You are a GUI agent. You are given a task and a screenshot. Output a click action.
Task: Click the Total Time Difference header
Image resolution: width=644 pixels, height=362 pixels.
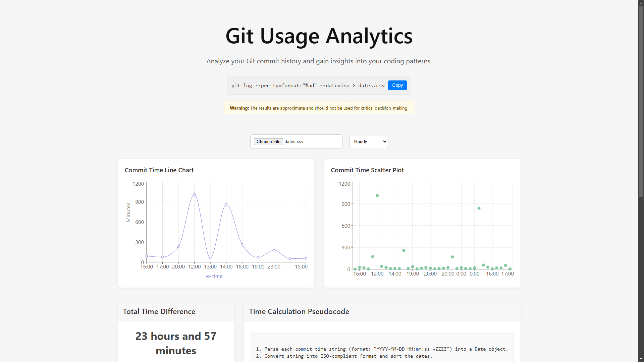click(x=159, y=311)
